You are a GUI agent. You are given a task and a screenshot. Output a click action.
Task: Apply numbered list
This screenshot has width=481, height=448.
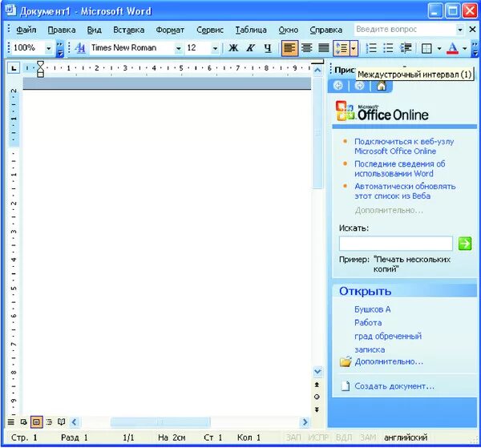[x=371, y=48]
